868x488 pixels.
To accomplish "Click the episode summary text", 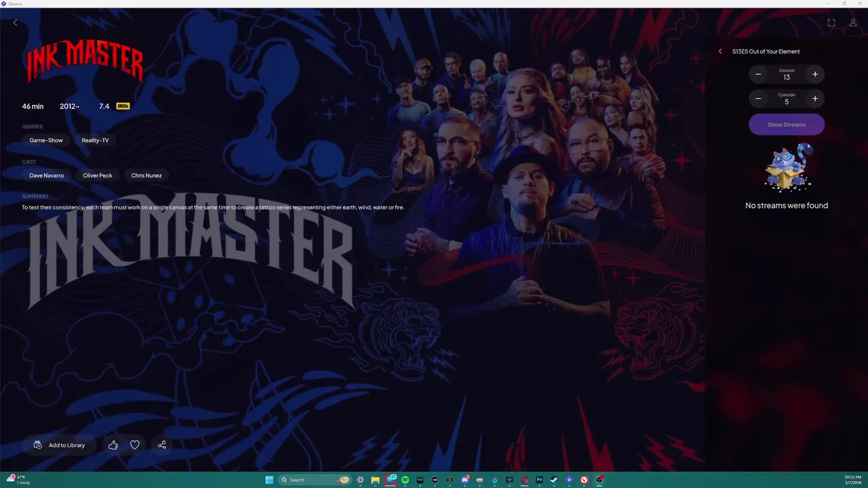I will 213,207.
